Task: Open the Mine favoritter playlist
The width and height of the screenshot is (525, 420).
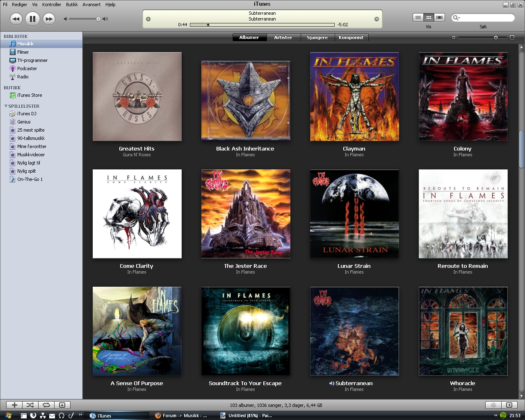Action: [x=41, y=146]
